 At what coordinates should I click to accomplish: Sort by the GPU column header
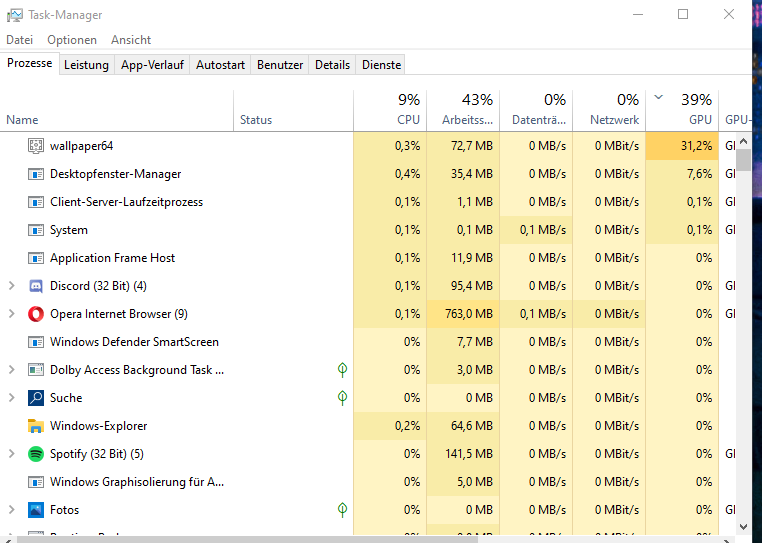point(682,111)
